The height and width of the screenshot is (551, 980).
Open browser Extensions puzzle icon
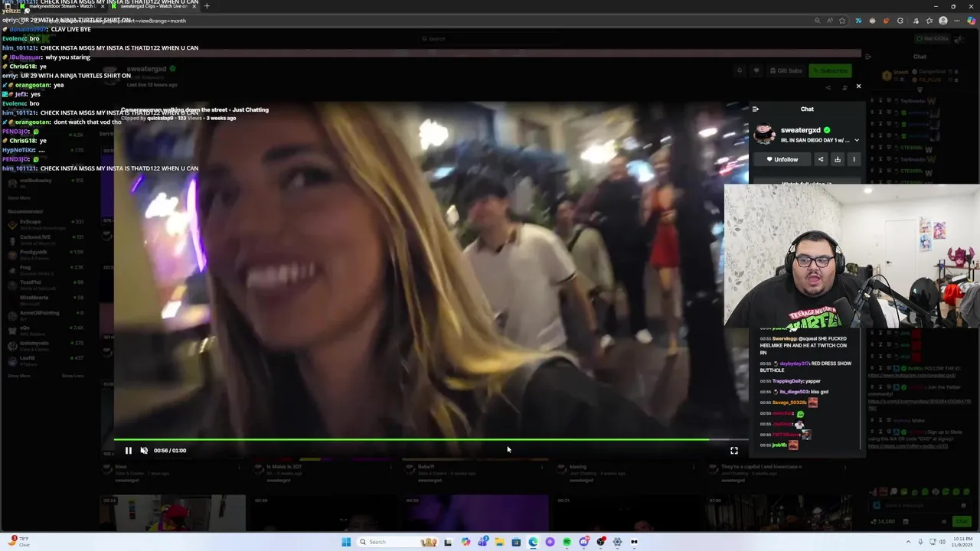[x=900, y=21]
